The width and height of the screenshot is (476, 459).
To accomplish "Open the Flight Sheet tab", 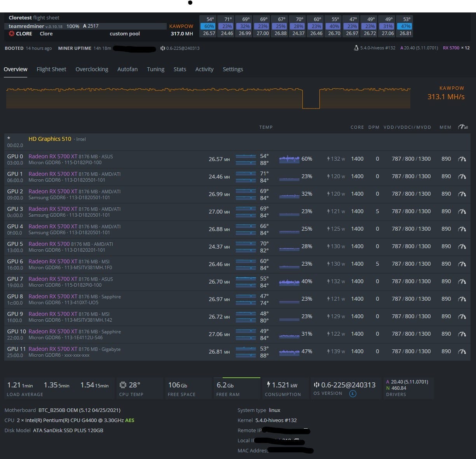I will click(51, 69).
